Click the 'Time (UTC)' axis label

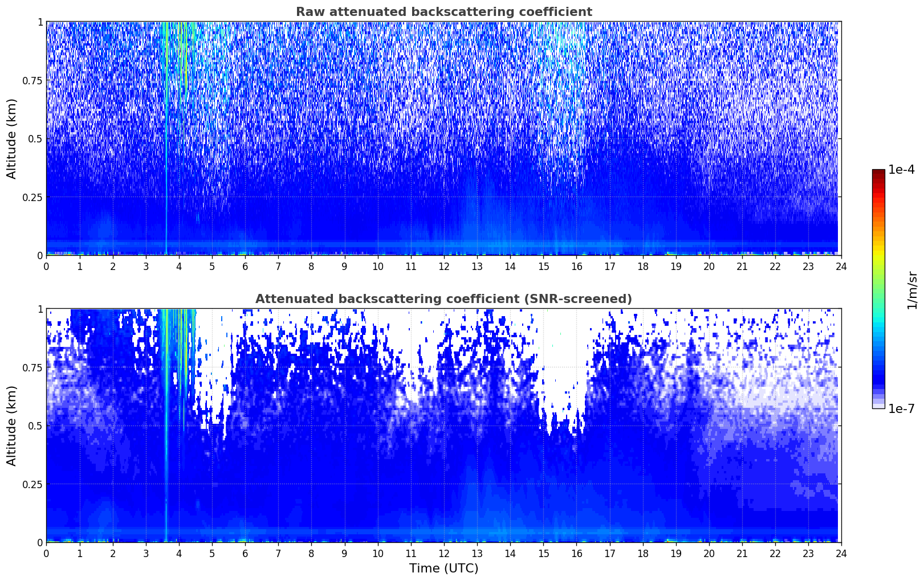(443, 568)
